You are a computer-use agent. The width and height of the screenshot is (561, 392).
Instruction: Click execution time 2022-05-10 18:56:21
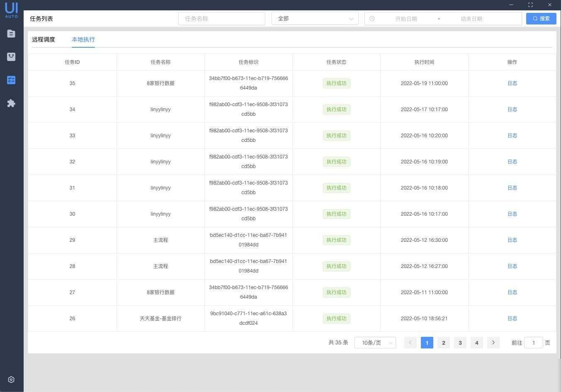coord(424,319)
